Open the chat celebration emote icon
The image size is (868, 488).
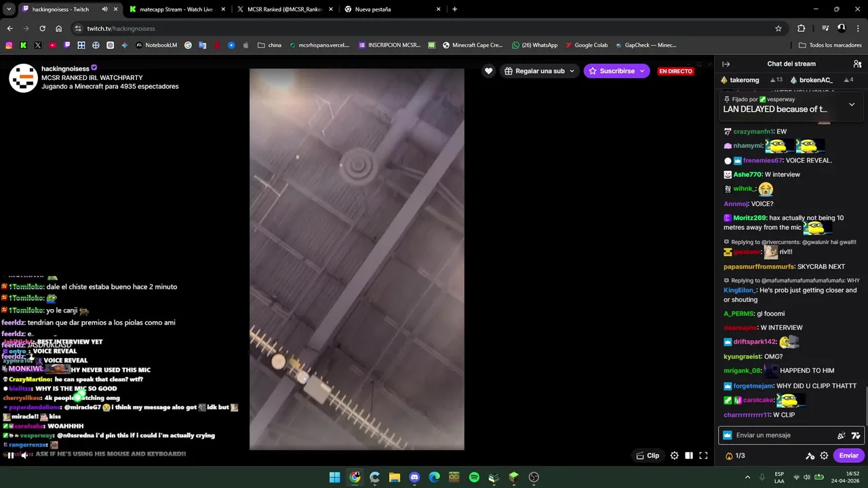842,435
